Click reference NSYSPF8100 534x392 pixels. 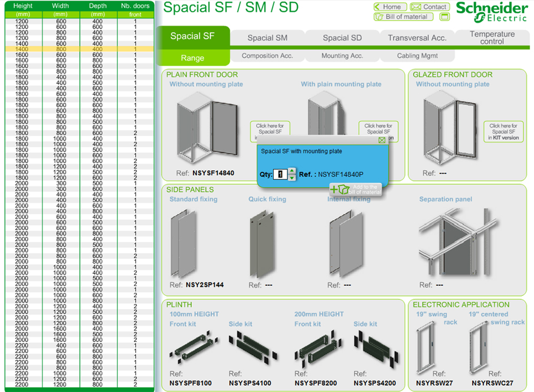(190, 383)
